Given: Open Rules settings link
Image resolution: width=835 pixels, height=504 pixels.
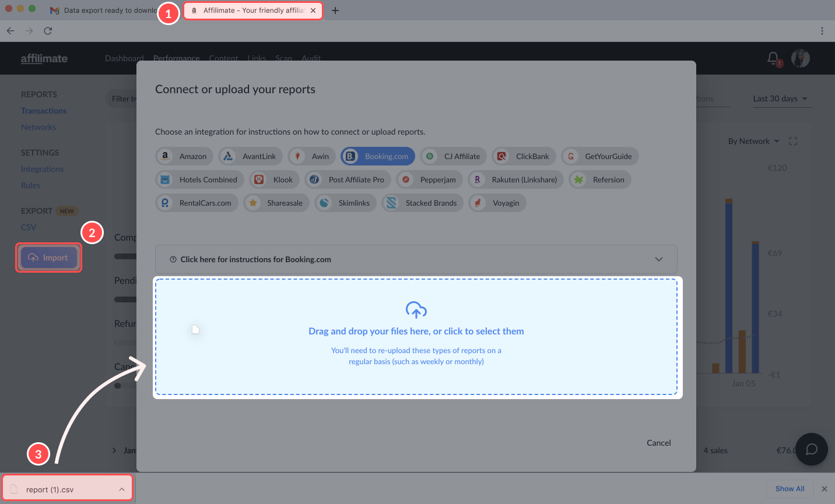Looking at the screenshot, I should click(31, 185).
